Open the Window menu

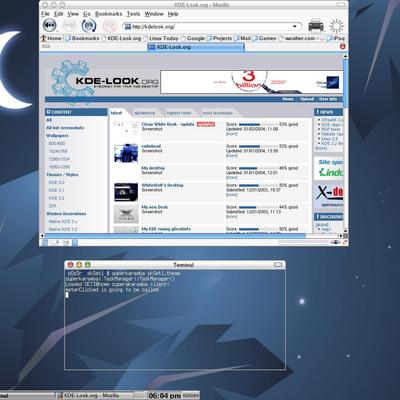tap(154, 14)
